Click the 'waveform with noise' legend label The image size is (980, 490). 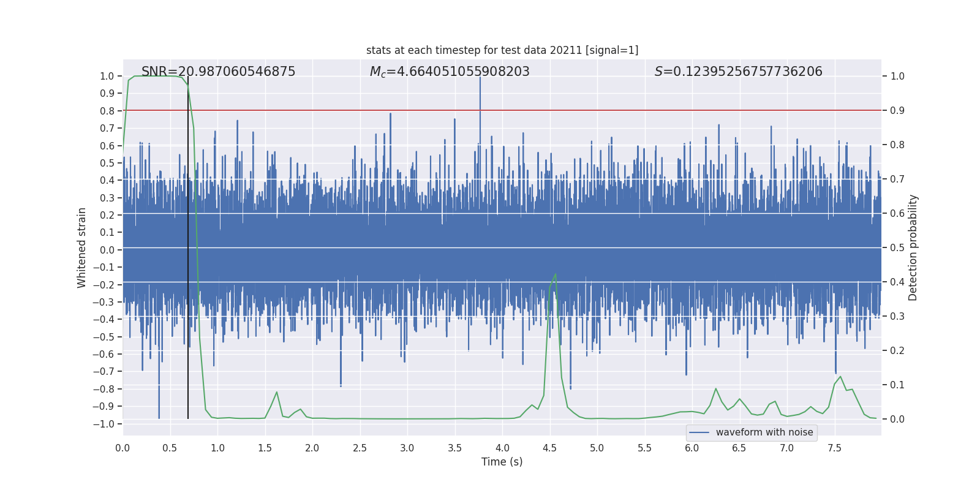(764, 432)
